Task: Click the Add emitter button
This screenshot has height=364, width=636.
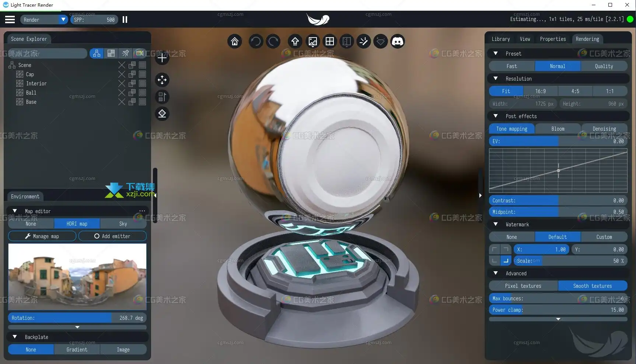Action: [112, 236]
